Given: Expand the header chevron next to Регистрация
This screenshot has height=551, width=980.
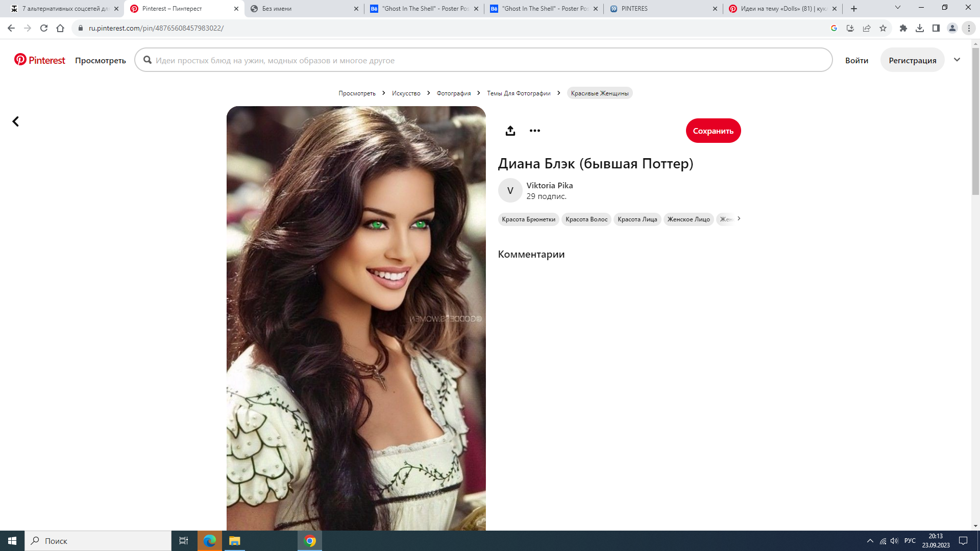Looking at the screenshot, I should click(957, 60).
